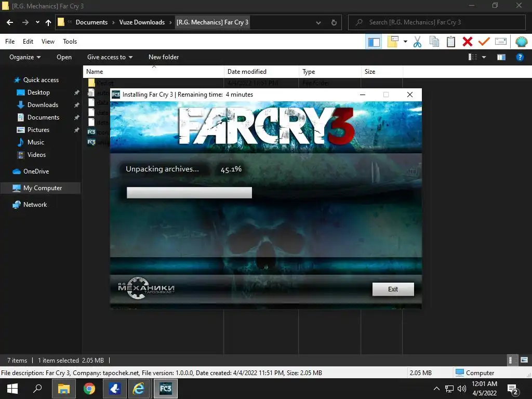The height and width of the screenshot is (399, 532).
Task: Click the orange checkmark Properties icon
Action: [484, 42]
